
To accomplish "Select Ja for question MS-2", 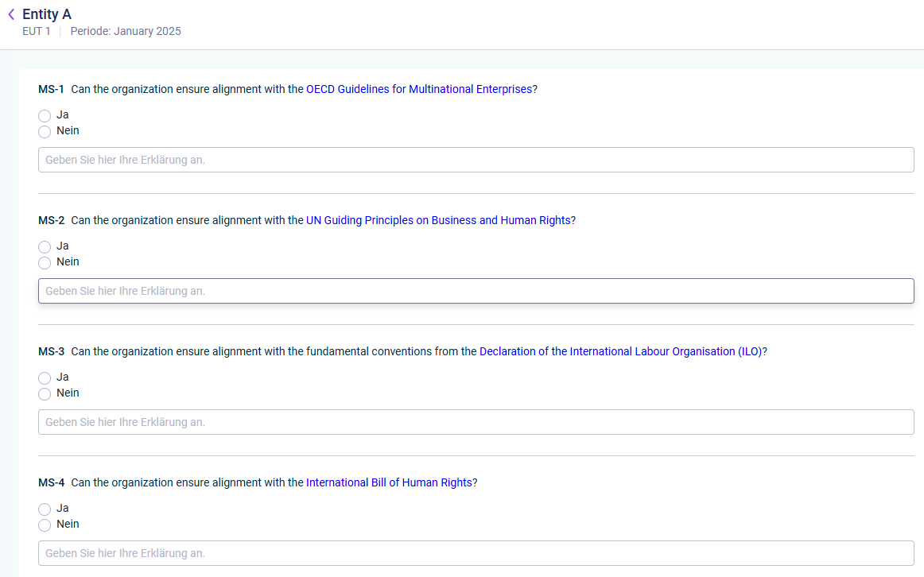I will tap(45, 246).
